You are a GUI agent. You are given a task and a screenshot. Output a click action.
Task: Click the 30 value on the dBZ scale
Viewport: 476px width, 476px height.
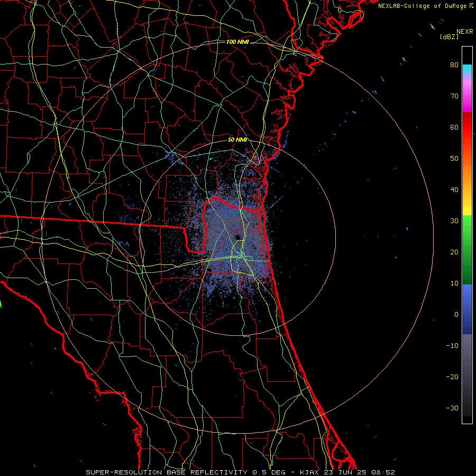(454, 221)
